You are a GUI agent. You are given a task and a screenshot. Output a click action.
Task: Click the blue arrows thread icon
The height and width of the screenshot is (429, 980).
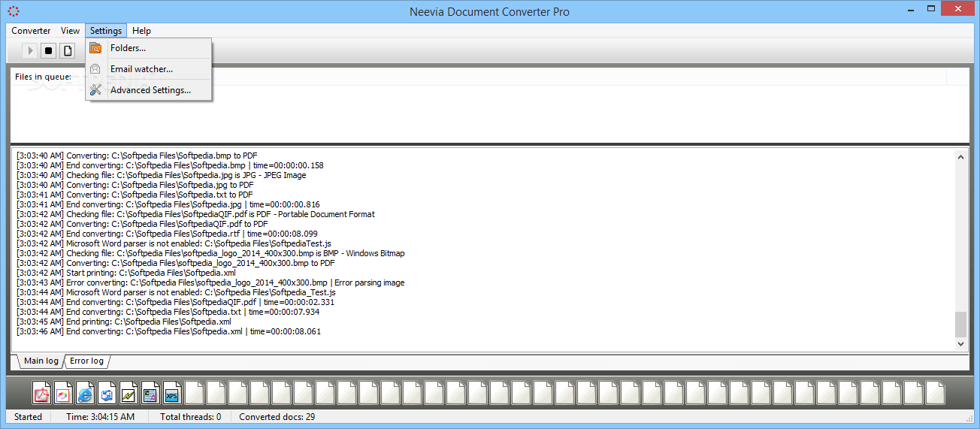click(x=107, y=393)
